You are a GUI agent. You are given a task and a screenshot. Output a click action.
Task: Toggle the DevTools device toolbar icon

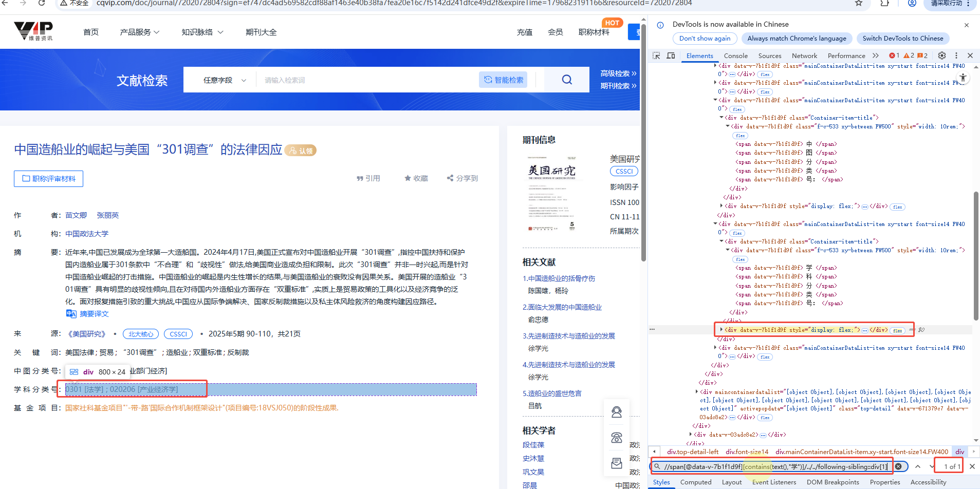coord(671,55)
